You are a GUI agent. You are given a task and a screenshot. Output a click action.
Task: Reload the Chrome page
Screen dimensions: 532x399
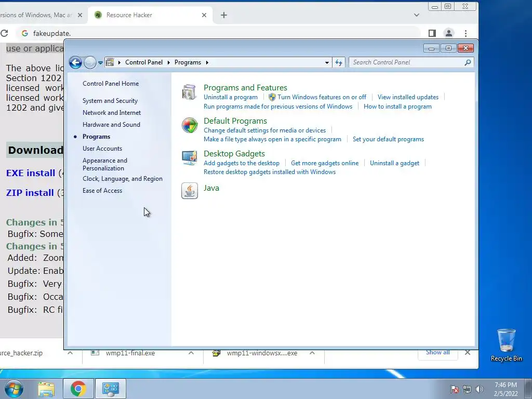pos(4,33)
